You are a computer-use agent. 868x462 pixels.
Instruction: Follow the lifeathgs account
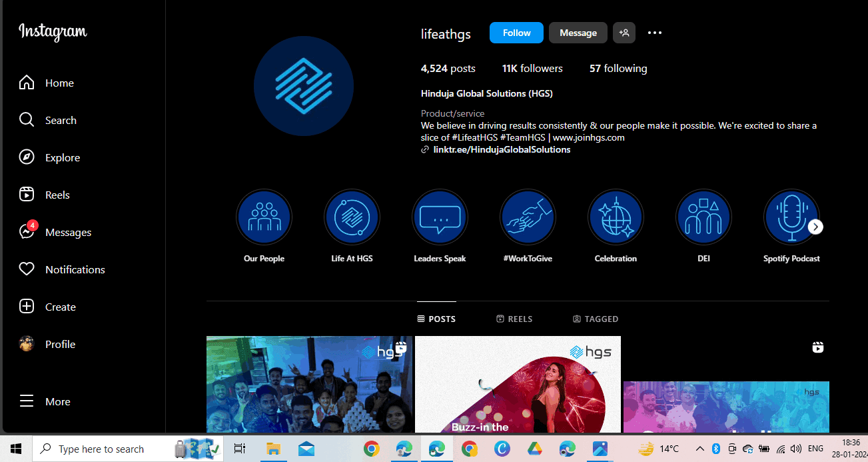516,33
